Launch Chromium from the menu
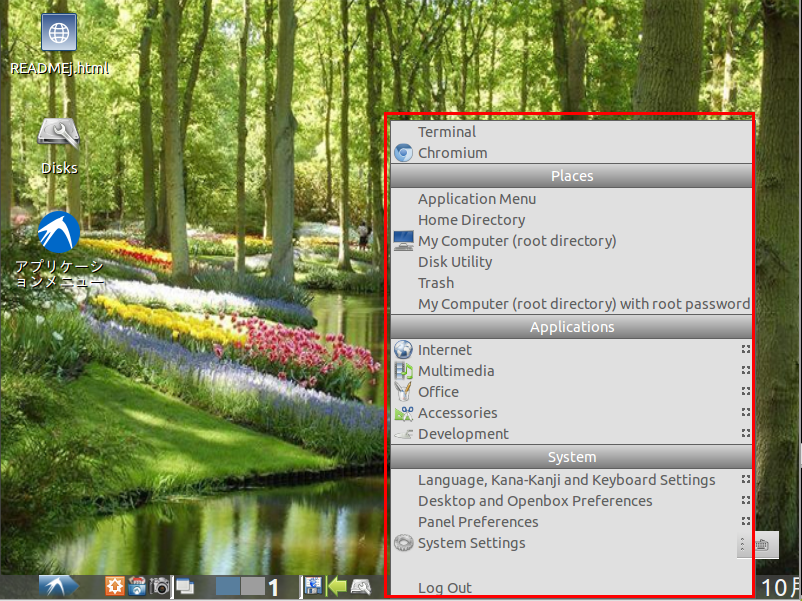 pyautogui.click(x=571, y=153)
